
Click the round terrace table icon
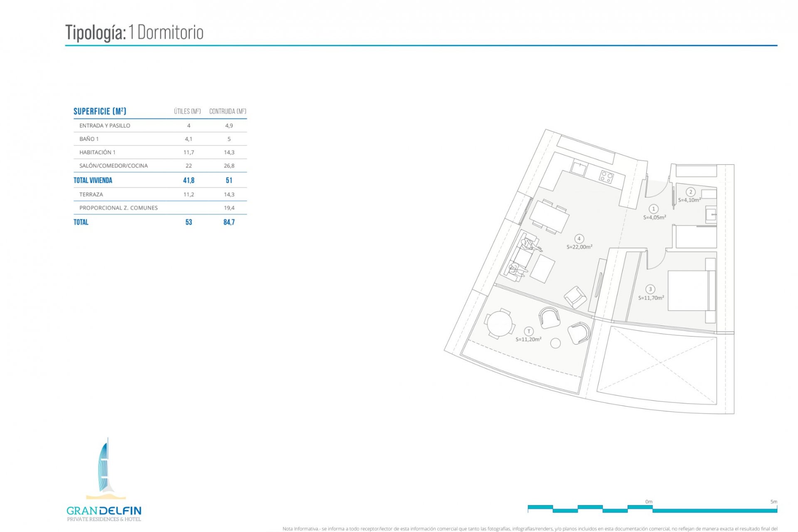(x=500, y=324)
